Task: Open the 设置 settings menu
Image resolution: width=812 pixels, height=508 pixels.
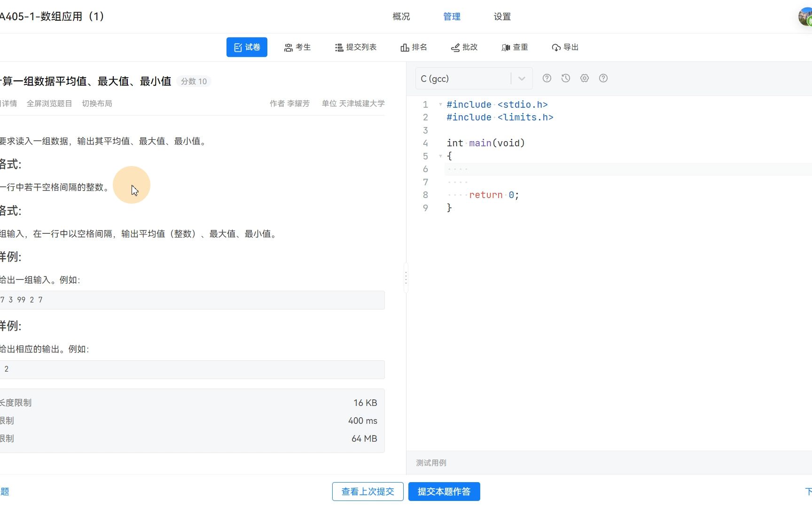Action: point(501,16)
